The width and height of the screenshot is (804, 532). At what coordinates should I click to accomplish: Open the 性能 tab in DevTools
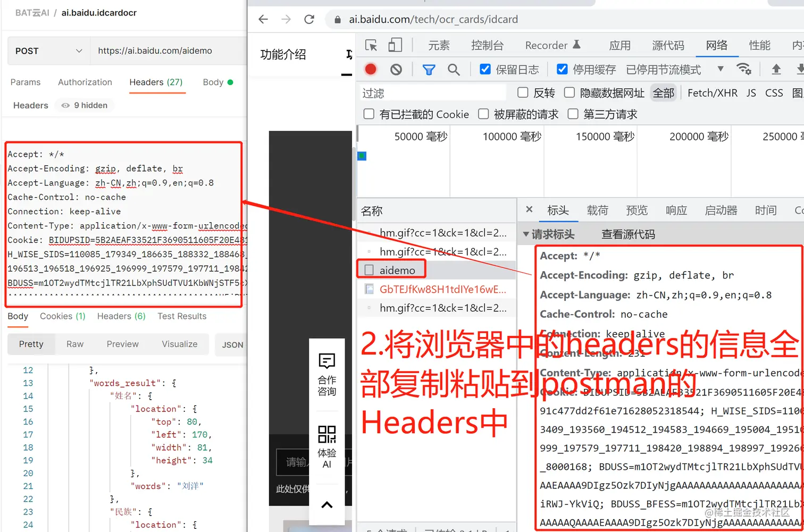click(759, 46)
